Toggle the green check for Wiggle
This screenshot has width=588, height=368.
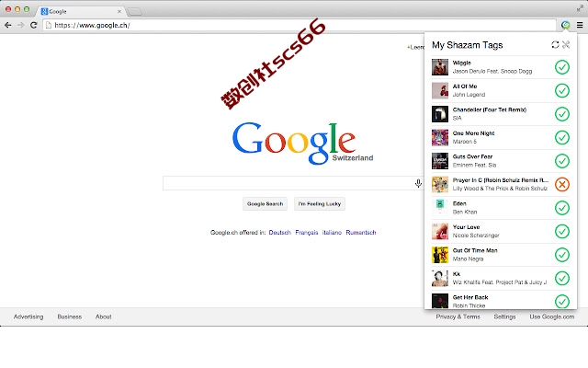click(x=562, y=67)
